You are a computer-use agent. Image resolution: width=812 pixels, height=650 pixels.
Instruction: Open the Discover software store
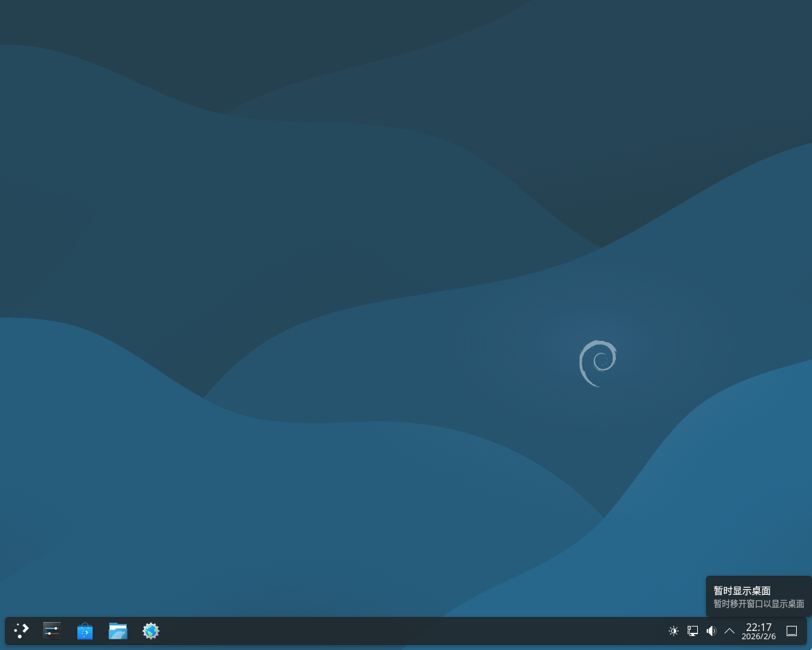pyautogui.click(x=85, y=631)
